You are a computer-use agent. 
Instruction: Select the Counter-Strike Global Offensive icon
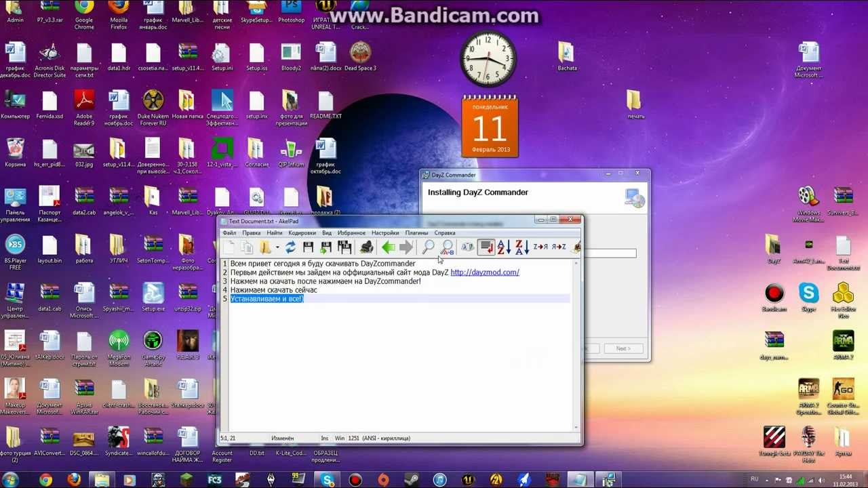pos(843,396)
